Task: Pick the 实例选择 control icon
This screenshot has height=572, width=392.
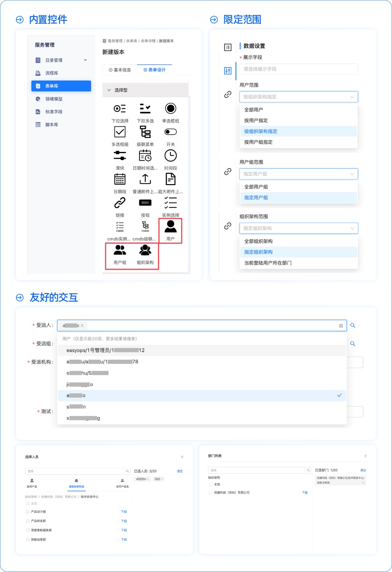Action: click(171, 203)
